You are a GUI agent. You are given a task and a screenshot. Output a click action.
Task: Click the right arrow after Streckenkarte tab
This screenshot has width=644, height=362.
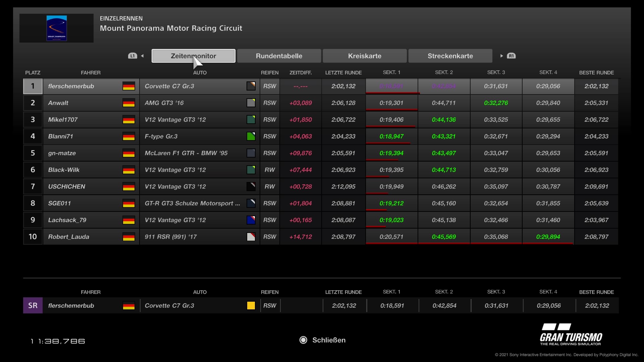(501, 56)
